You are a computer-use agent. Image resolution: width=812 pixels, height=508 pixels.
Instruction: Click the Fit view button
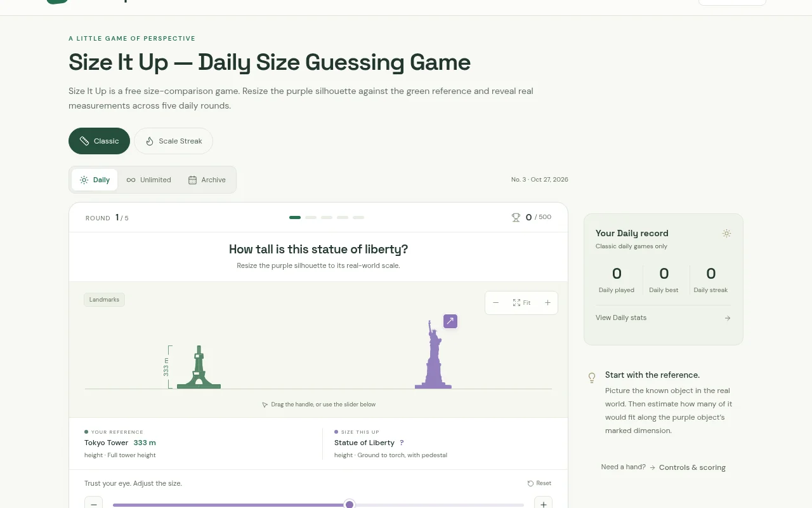click(521, 303)
